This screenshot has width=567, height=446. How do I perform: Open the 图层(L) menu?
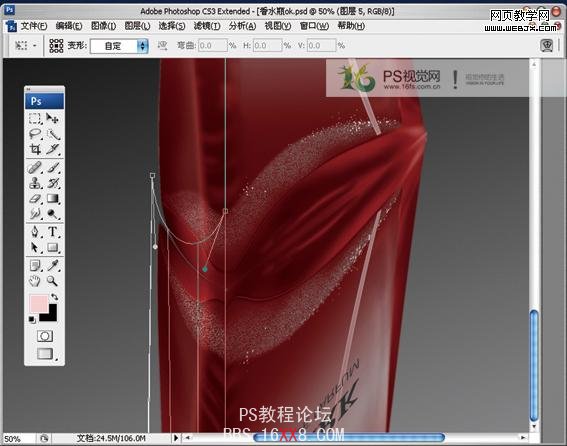pos(137,26)
